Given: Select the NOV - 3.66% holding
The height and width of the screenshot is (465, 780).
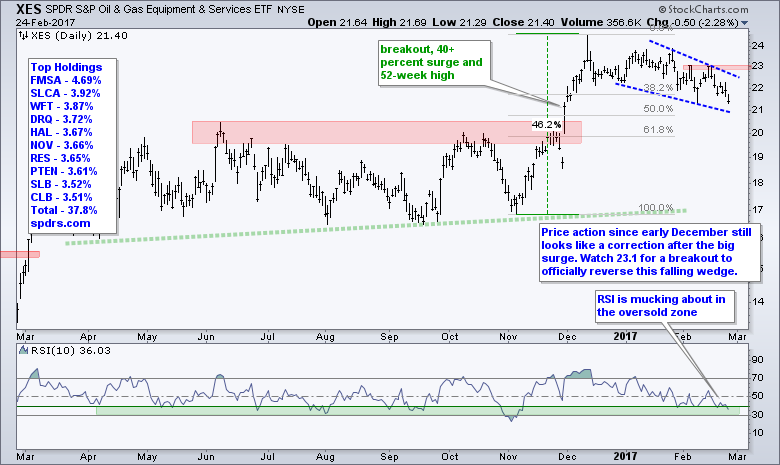Looking at the screenshot, I should (x=62, y=145).
